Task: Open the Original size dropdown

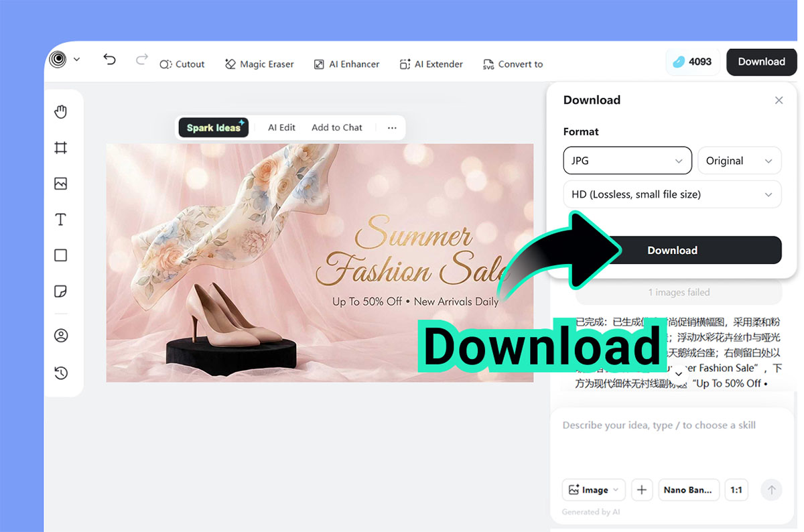Action: point(739,160)
